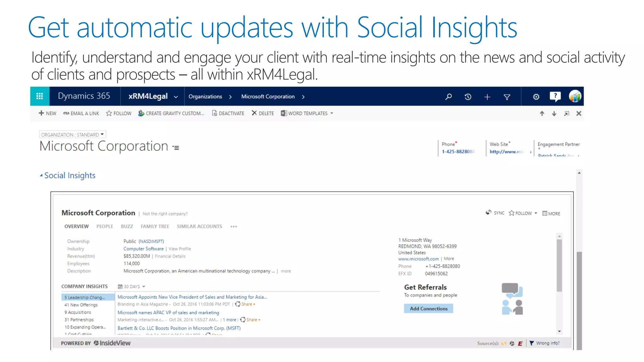Viewport: 644px width, 362px height.
Task: Open 30 DAYS period dropdown
Action: pos(131,287)
